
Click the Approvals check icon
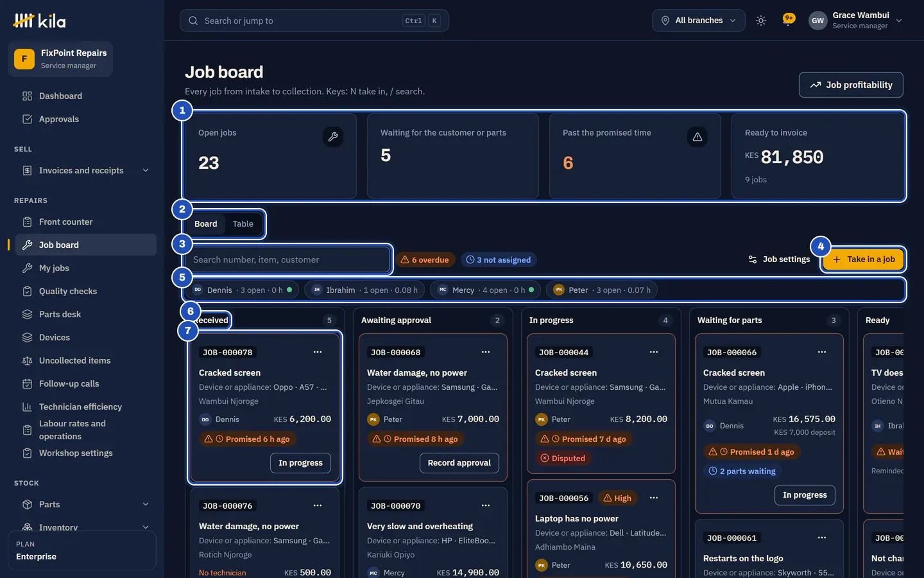(27, 119)
